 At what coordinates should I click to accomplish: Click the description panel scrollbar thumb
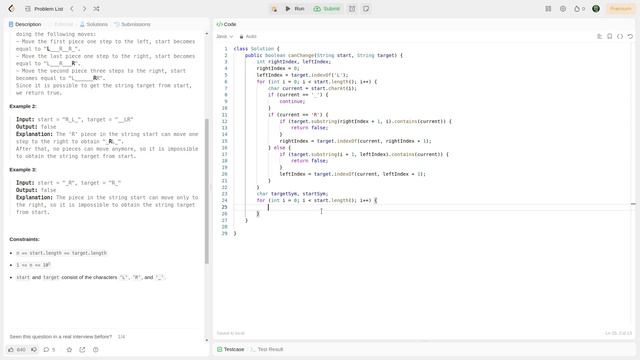click(x=207, y=191)
